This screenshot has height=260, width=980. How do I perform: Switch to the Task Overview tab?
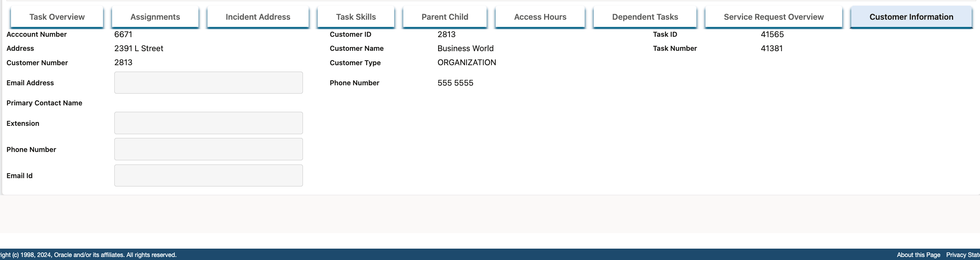point(57,17)
